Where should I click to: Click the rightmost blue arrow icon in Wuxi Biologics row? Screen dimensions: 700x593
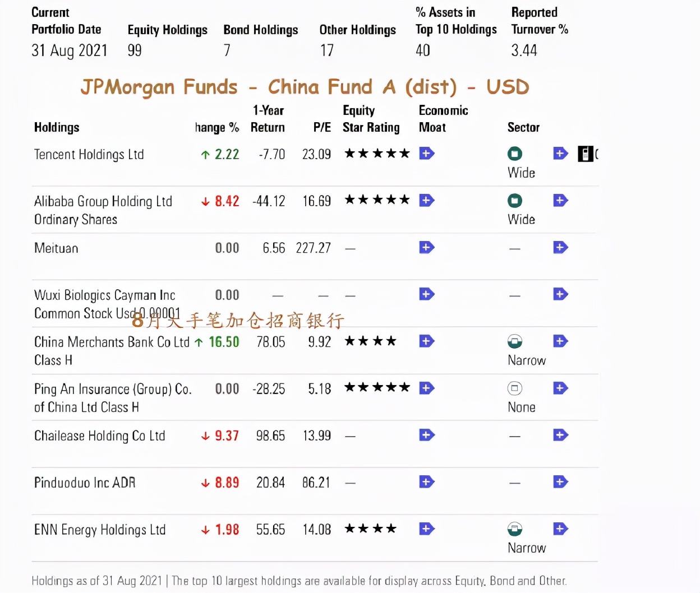pyautogui.click(x=560, y=294)
